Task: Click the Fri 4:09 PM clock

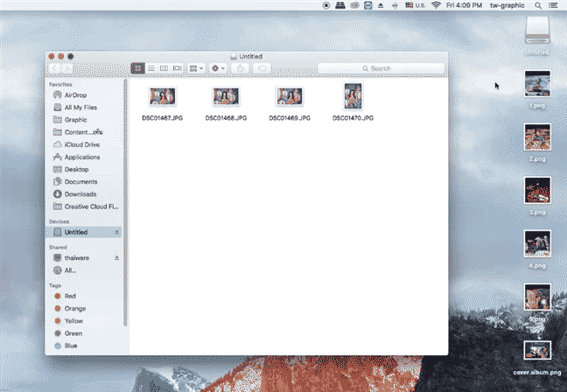Action: pyautogui.click(x=464, y=5)
